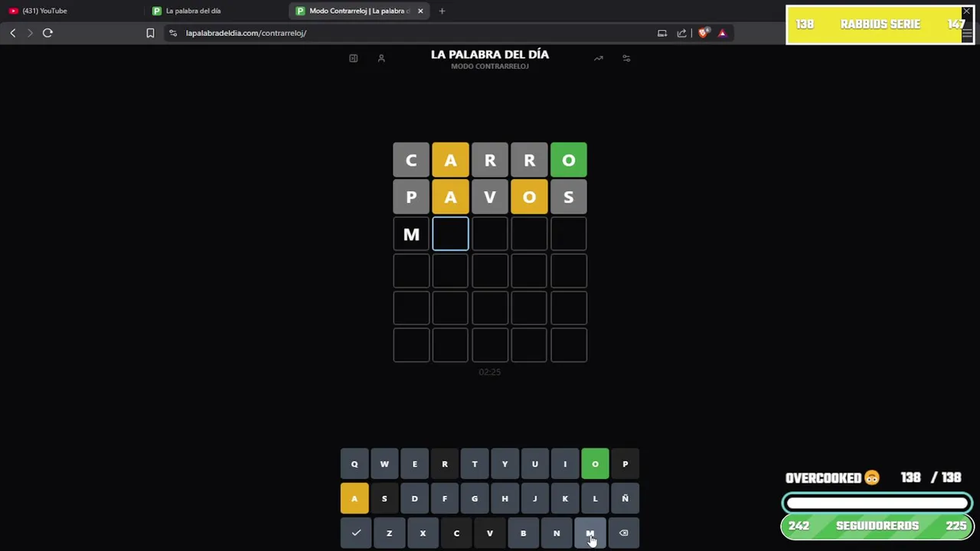The width and height of the screenshot is (980, 551).
Task: Tap the Y key on keyboard
Action: click(x=505, y=464)
